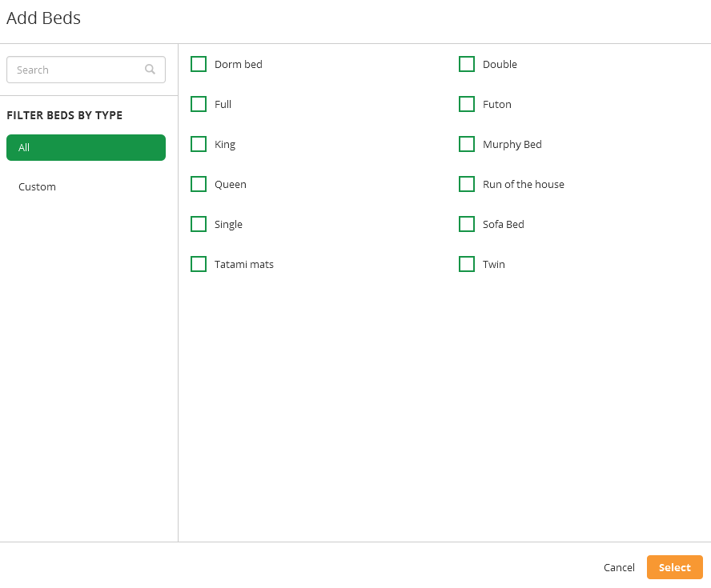Tick the Single bed checkbox
711x588 pixels.
tap(199, 224)
